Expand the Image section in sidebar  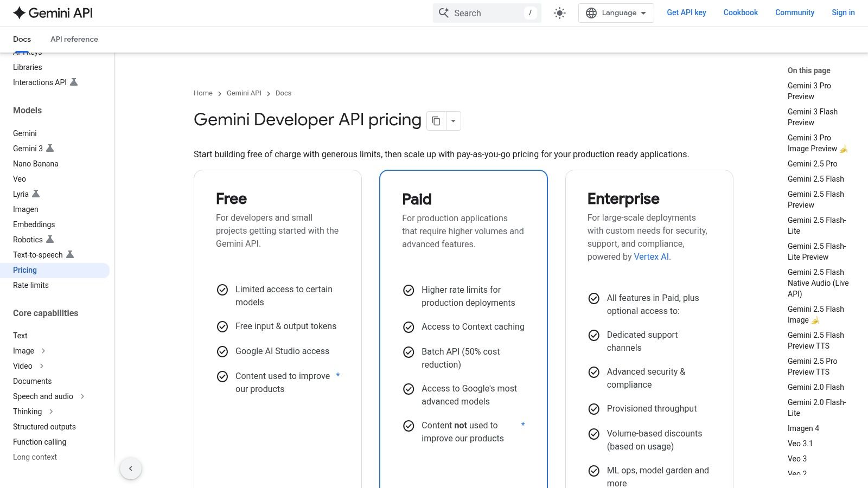[x=43, y=351]
